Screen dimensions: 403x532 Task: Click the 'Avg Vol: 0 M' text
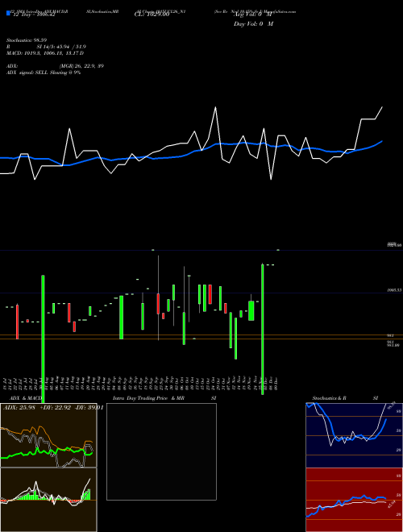(x=253, y=15)
